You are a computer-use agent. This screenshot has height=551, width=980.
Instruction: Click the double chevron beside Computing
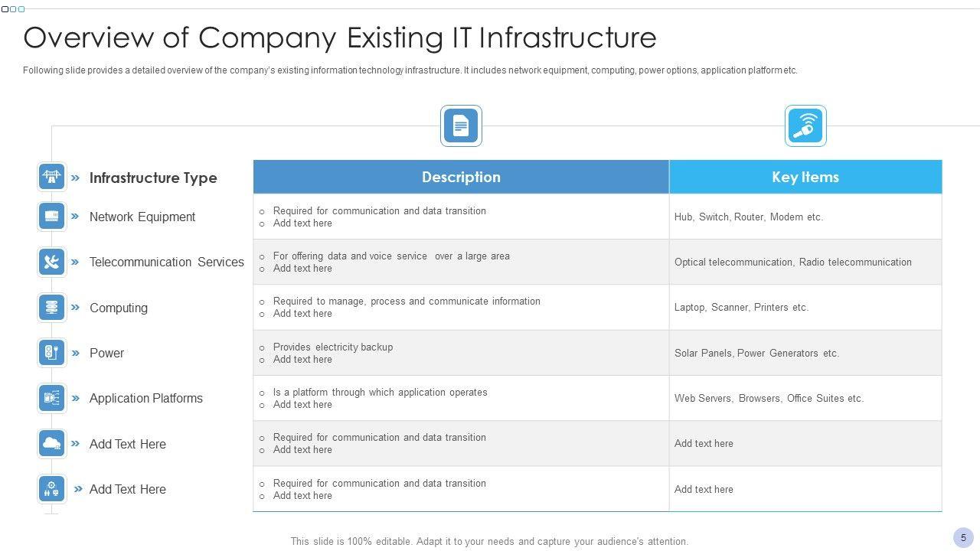coord(75,307)
